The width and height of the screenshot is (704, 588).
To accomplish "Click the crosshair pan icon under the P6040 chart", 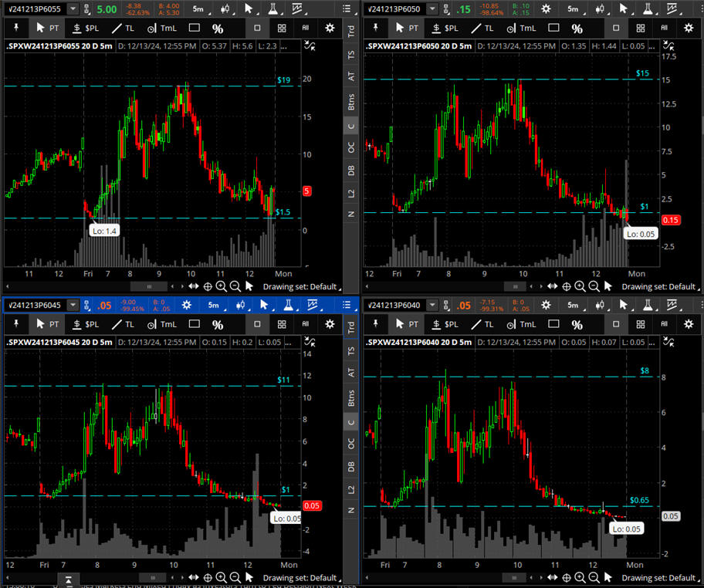I will pos(567,578).
